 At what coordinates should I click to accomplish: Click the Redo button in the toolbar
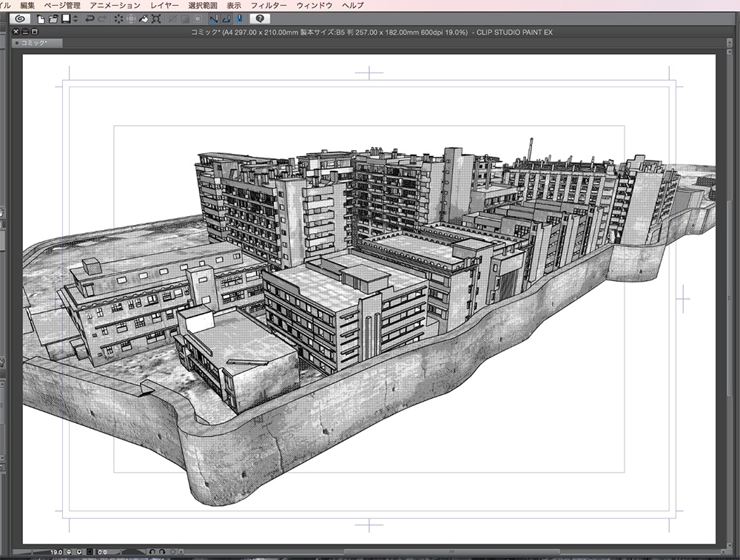pyautogui.click(x=101, y=21)
